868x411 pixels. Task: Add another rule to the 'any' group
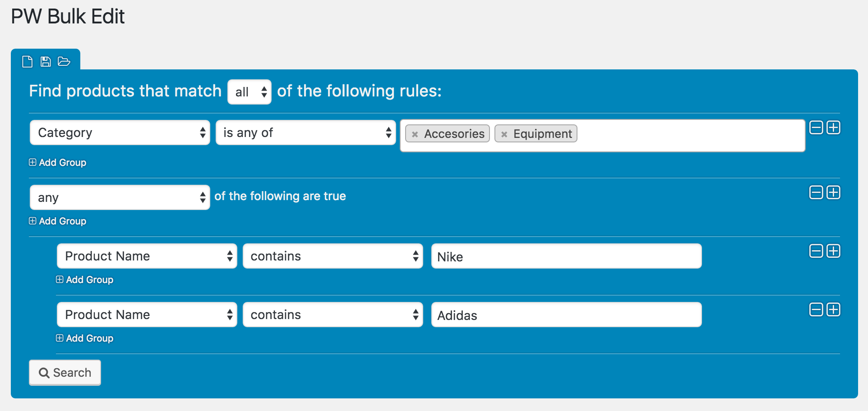click(834, 192)
